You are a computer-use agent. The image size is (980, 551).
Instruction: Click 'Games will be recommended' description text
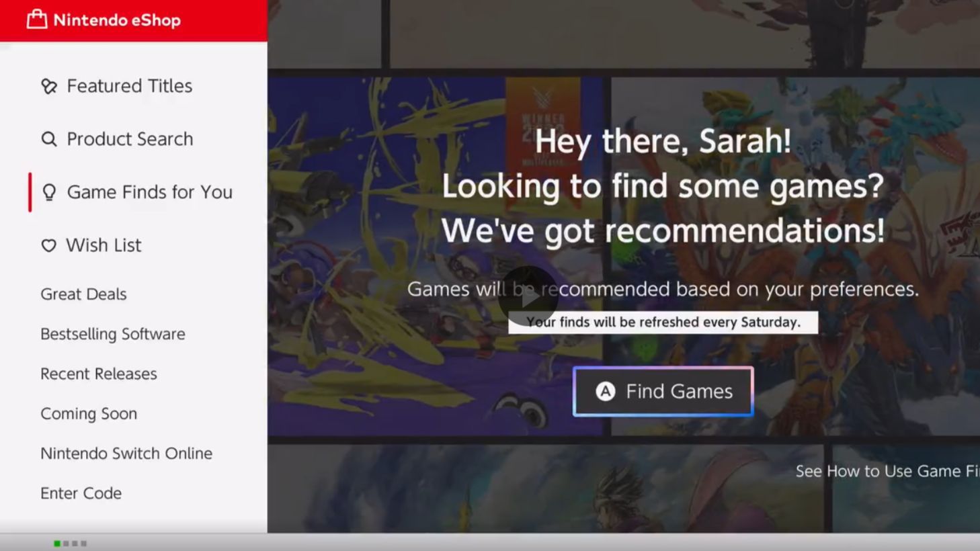click(x=663, y=289)
